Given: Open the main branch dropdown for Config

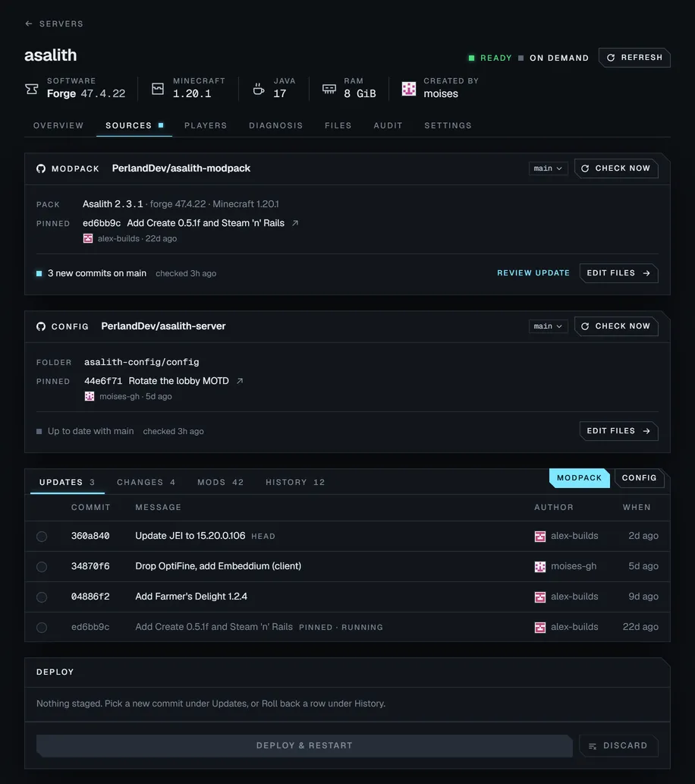Looking at the screenshot, I should click(548, 326).
